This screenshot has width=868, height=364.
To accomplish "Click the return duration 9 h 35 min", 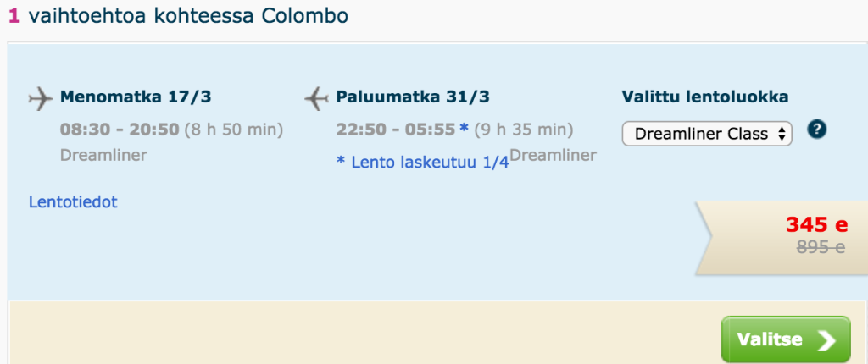I will (x=523, y=130).
